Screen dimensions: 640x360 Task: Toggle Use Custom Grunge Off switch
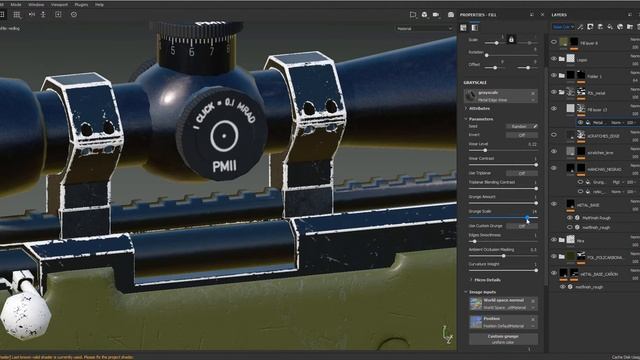522,226
